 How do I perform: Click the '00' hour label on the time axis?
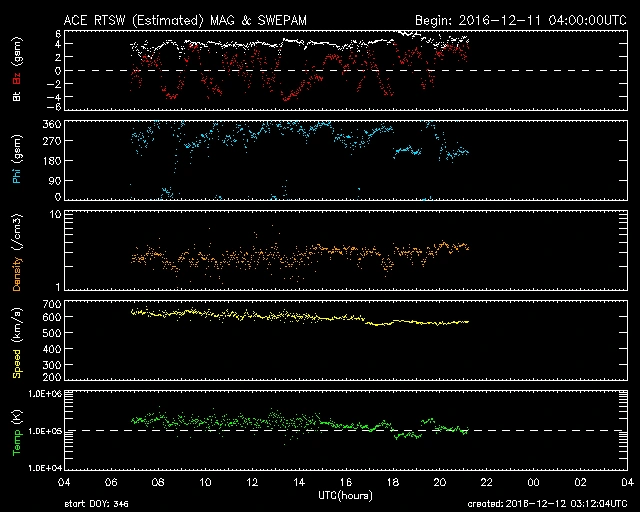point(533,482)
